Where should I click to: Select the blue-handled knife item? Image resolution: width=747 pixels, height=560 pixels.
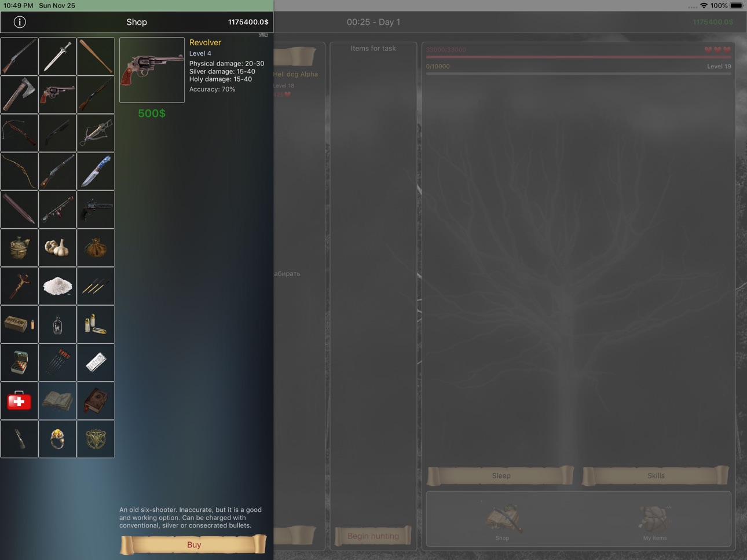tap(96, 171)
